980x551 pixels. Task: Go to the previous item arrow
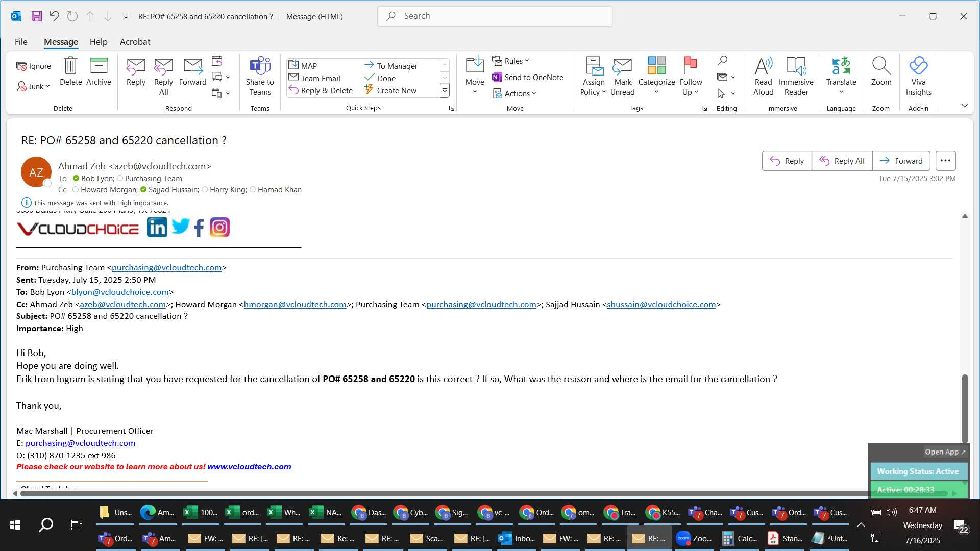pyautogui.click(x=90, y=16)
